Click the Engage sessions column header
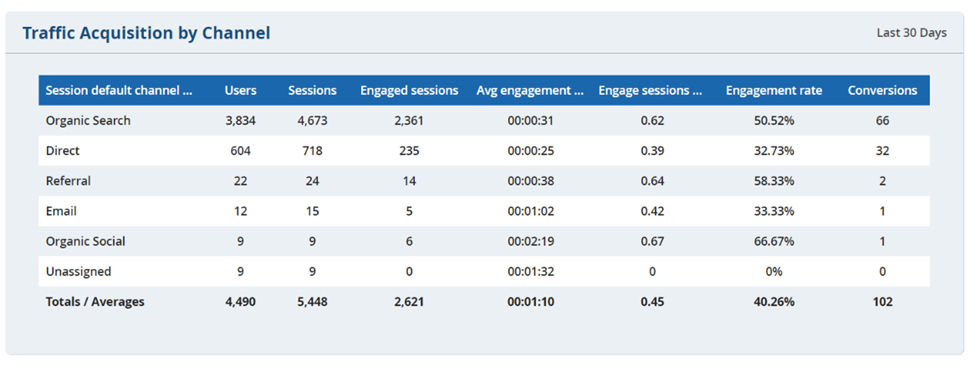This screenshot has width=975, height=369. tap(650, 90)
